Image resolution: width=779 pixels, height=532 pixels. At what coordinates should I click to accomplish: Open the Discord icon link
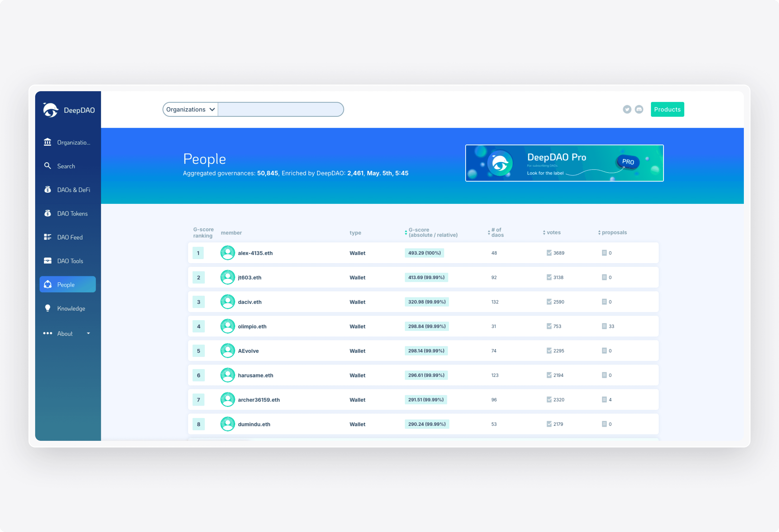coord(639,109)
